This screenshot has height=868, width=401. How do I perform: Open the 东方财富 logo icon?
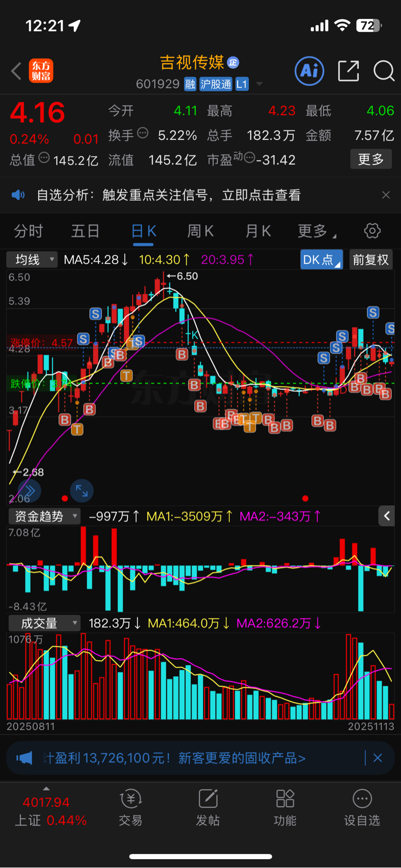coord(41,71)
